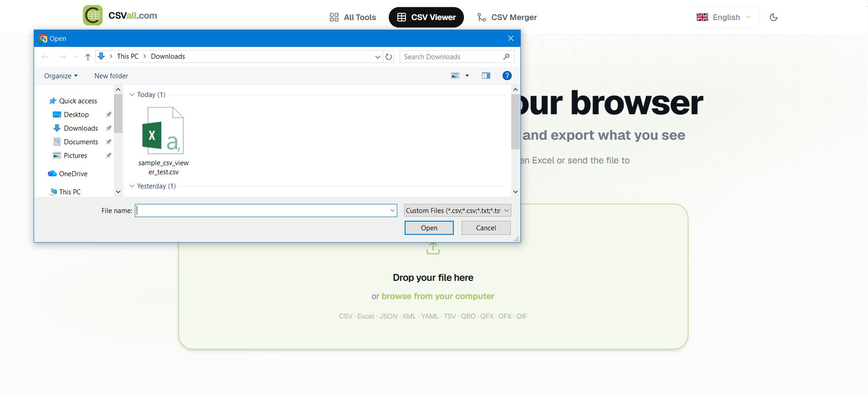Image resolution: width=868 pixels, height=396 pixels.
Task: Click the Drop your file here text
Action: coord(433,278)
